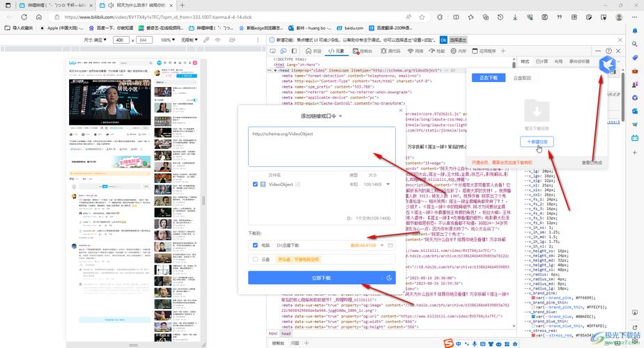The width and height of the screenshot is (644, 348).
Task: Enable the 云盘 cloud storage checkbox
Action: click(x=256, y=260)
